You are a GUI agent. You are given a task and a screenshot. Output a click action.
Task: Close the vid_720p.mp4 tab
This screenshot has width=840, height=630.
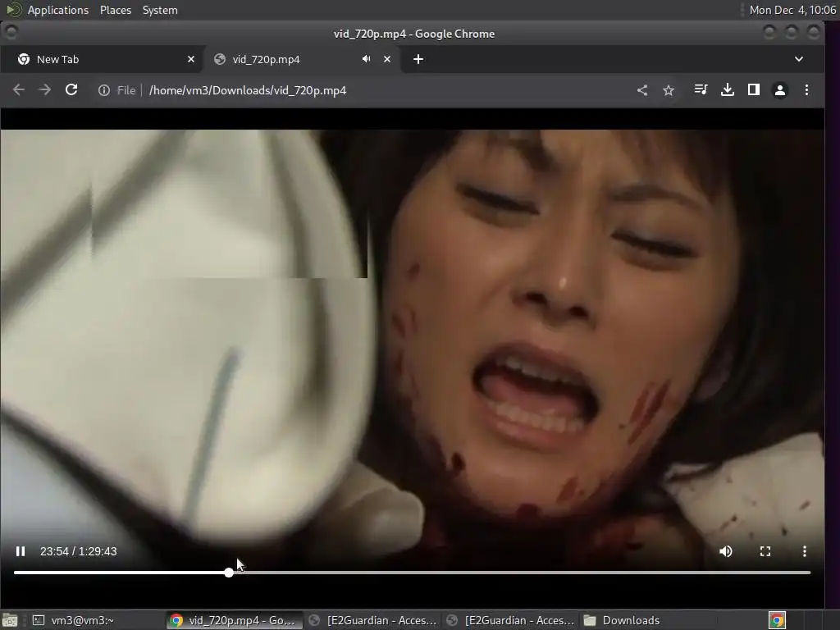point(387,59)
